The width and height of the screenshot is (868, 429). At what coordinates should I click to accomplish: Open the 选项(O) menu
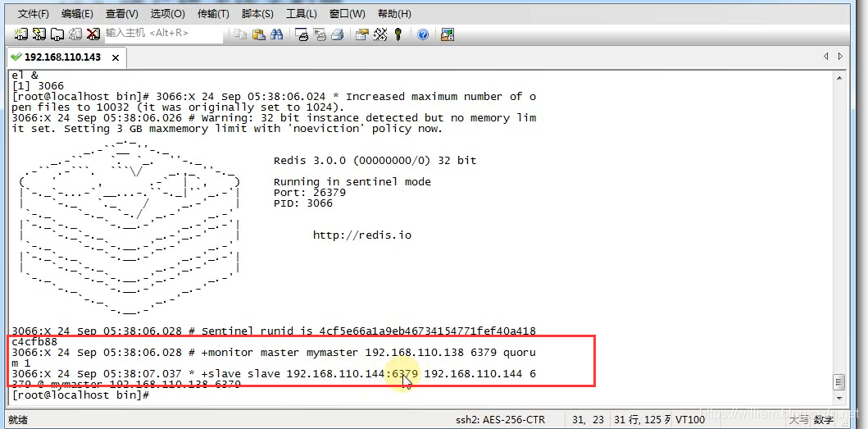168,13
